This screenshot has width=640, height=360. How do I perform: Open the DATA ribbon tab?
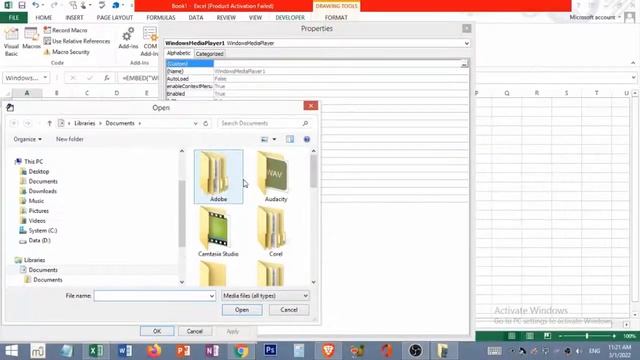coord(196,18)
